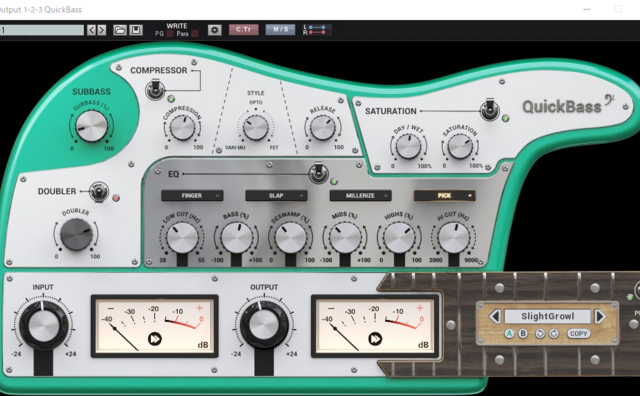Image resolution: width=640 pixels, height=396 pixels.
Task: Expand the SLAP EQ preset dropdown
Action: [276, 196]
